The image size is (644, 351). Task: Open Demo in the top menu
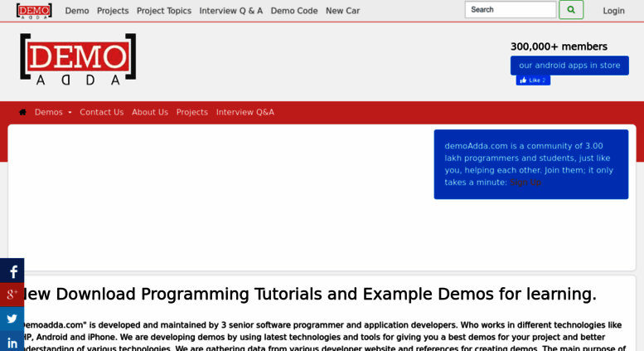tap(77, 11)
